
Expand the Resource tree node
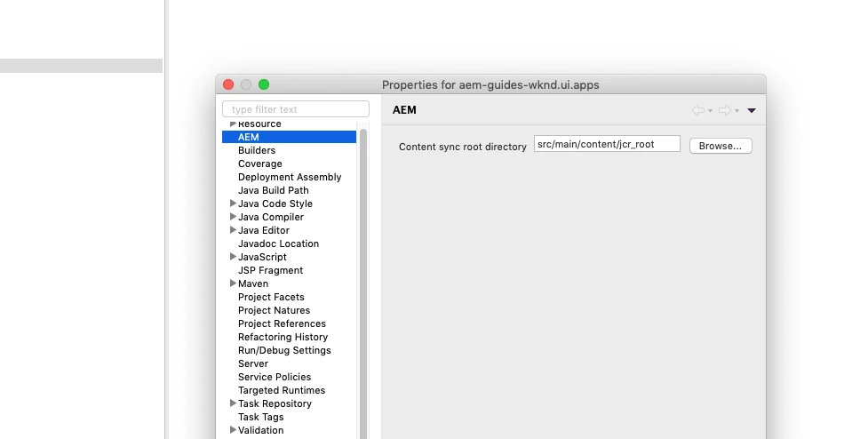pyautogui.click(x=233, y=124)
